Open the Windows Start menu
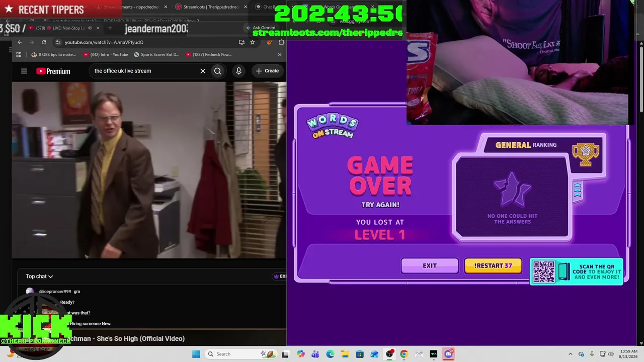 pos(196,354)
